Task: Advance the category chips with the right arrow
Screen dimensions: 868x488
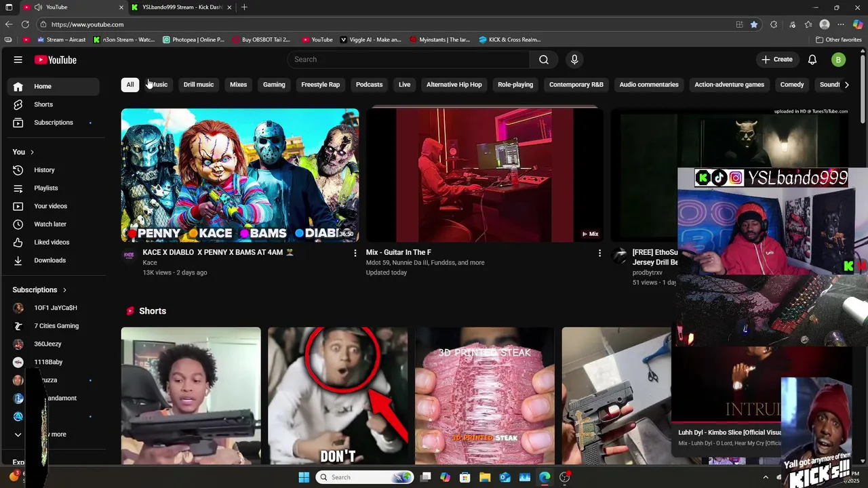Action: click(846, 85)
